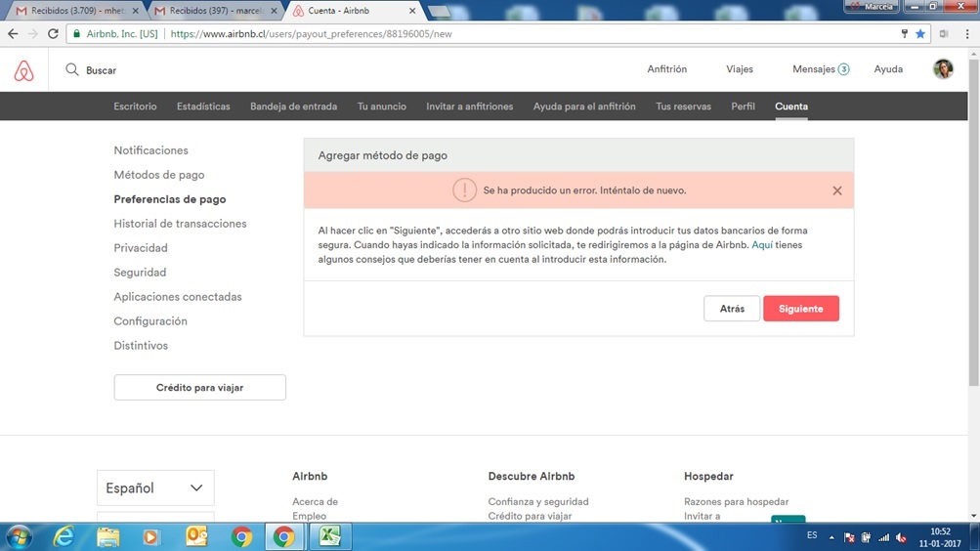This screenshot has width=980, height=551.
Task: Click the active Chrome taskbar icon
Action: pyautogui.click(x=283, y=536)
